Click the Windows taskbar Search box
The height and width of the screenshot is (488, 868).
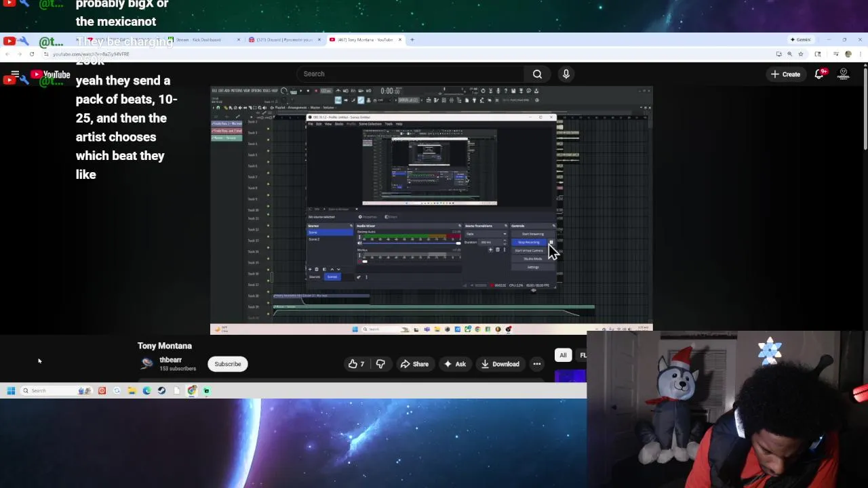[56, 390]
